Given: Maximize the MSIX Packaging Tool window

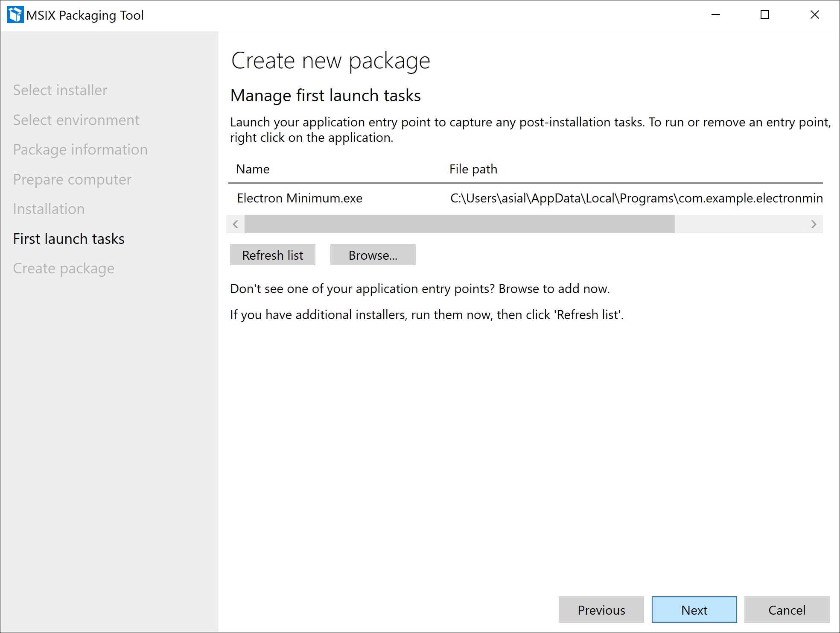Looking at the screenshot, I should tap(765, 15).
